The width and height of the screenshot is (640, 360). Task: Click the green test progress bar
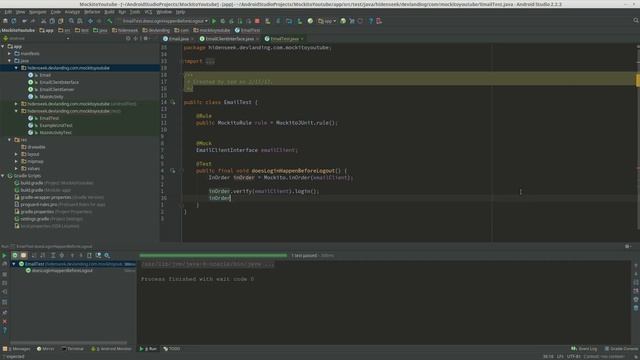(x=213, y=256)
